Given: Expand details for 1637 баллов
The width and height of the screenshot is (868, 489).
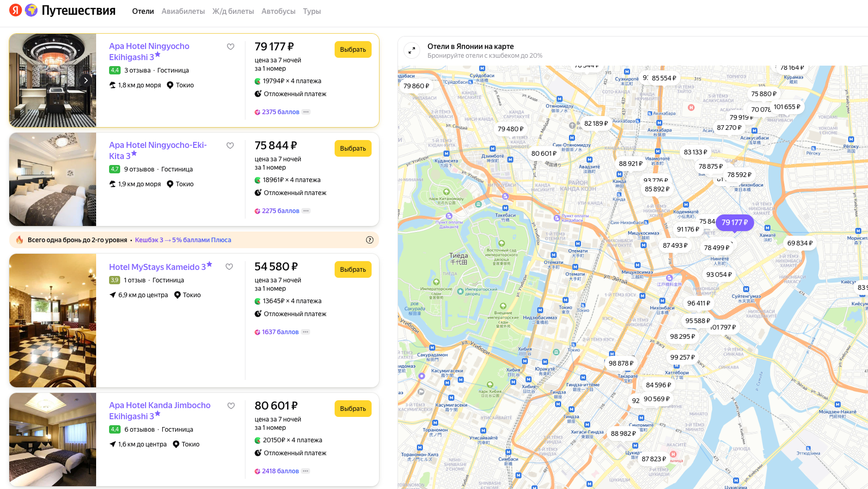Looking at the screenshot, I should point(306,332).
